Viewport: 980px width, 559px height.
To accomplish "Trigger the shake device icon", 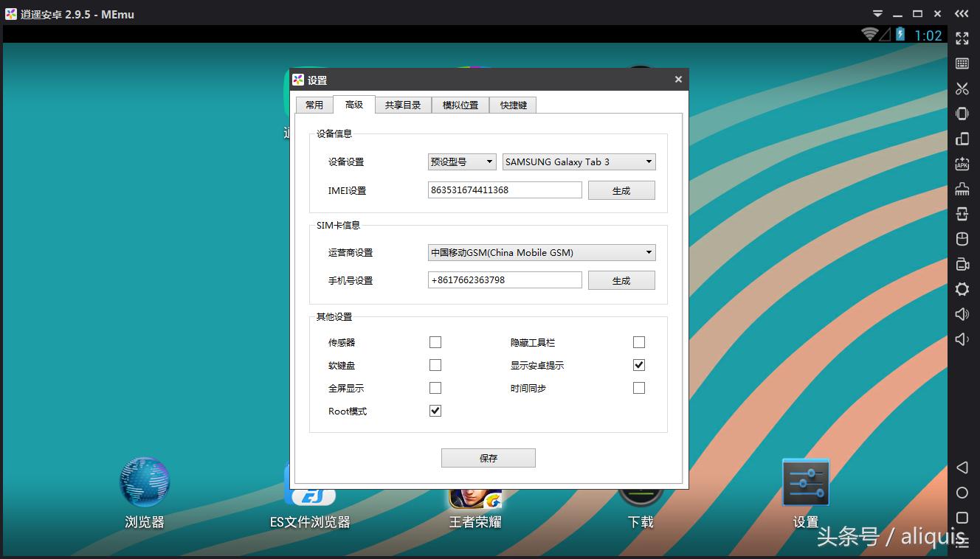I will 962,114.
